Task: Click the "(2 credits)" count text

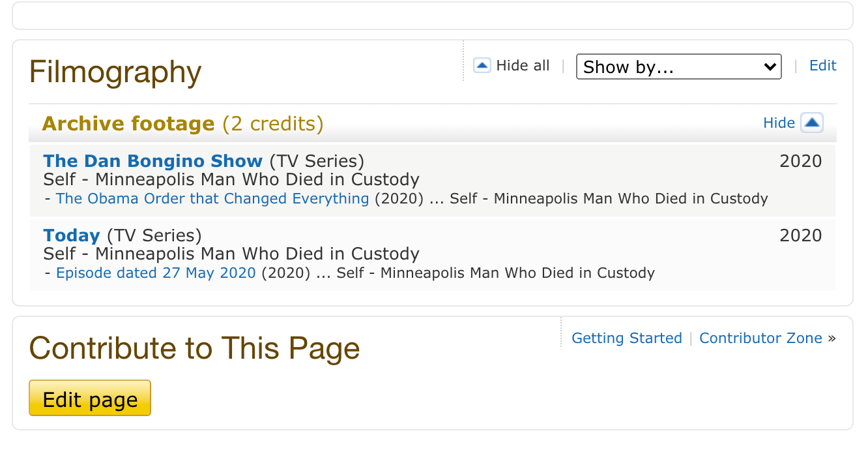Action: (272, 123)
